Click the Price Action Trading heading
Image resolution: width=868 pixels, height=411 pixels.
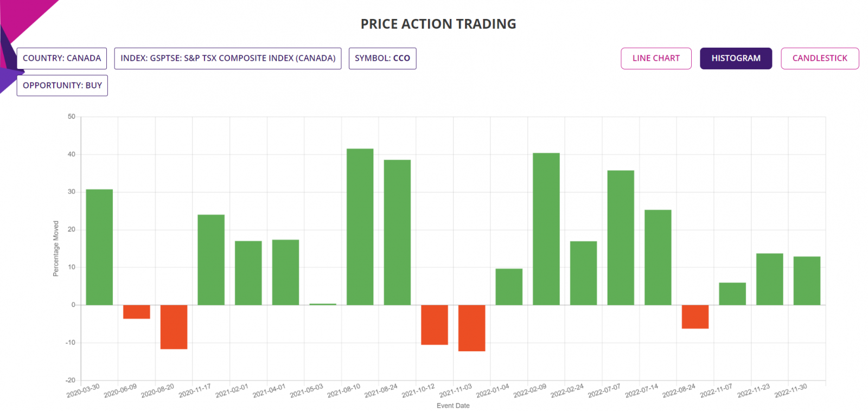(x=438, y=24)
